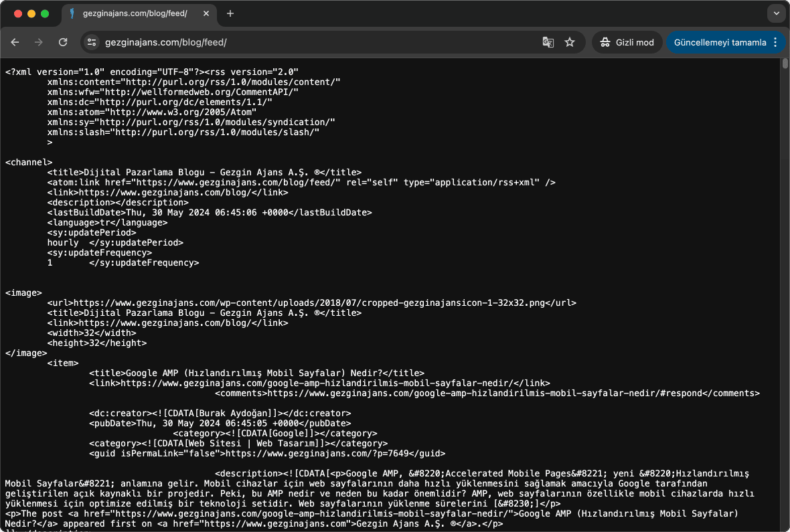
Task: Click the xmlns:wfw namespace line
Action: pyautogui.click(x=173, y=92)
